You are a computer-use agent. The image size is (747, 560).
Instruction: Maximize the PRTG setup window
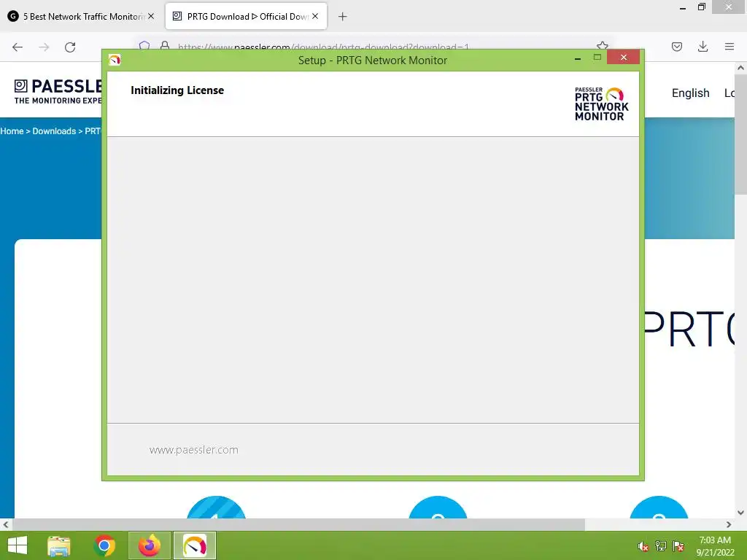(597, 58)
